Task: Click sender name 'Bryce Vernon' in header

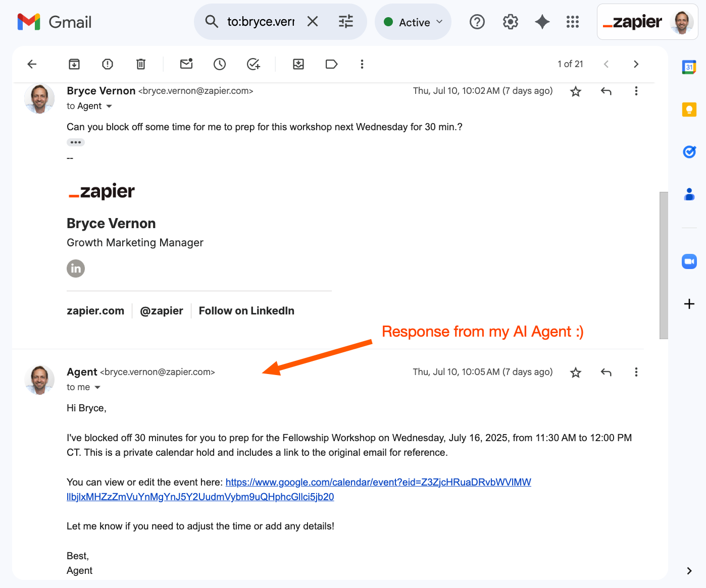Action: coord(101,91)
